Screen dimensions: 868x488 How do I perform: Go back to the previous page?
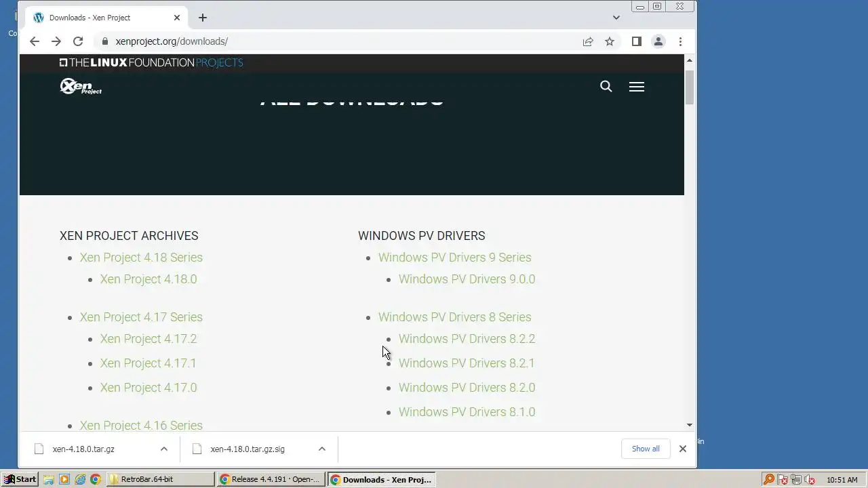click(35, 41)
